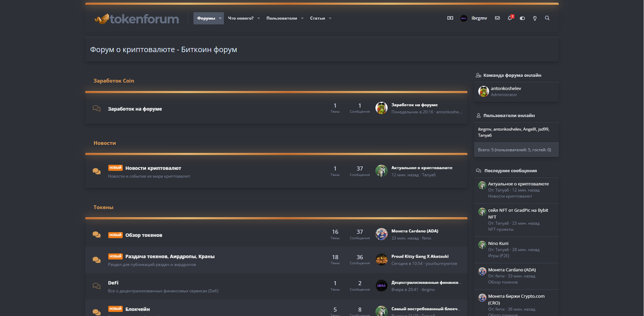Click the Последние сообщения header icon
The height and width of the screenshot is (316, 644).
(478, 171)
